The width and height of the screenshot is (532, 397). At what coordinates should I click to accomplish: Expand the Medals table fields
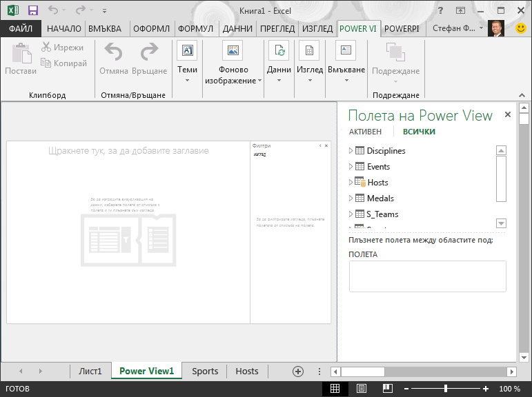(351, 198)
